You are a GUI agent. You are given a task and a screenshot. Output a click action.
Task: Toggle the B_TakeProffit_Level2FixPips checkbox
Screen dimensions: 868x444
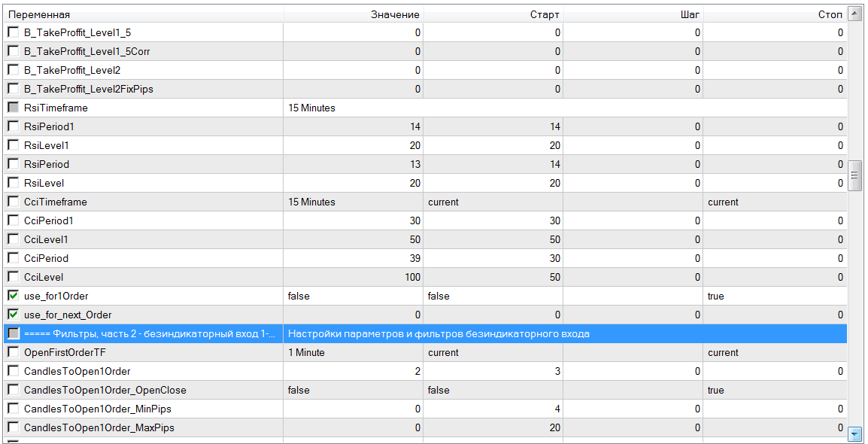pyautogui.click(x=12, y=89)
